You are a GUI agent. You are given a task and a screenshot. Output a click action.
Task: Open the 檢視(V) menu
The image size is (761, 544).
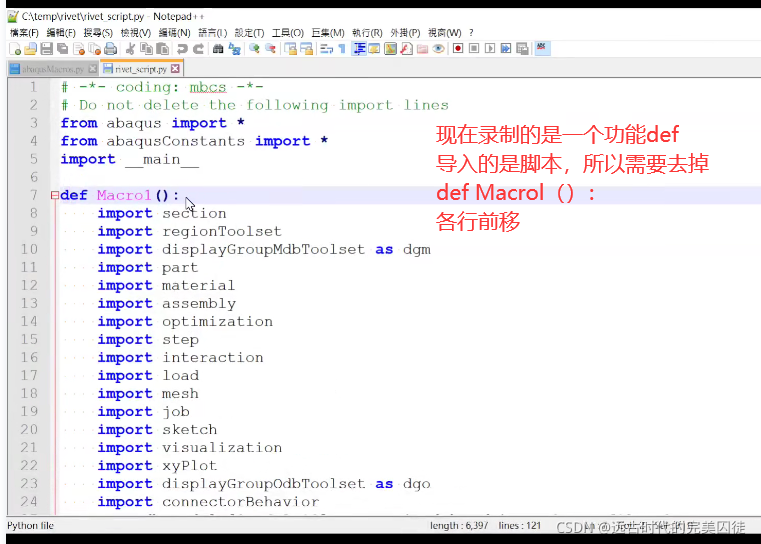[x=135, y=33]
